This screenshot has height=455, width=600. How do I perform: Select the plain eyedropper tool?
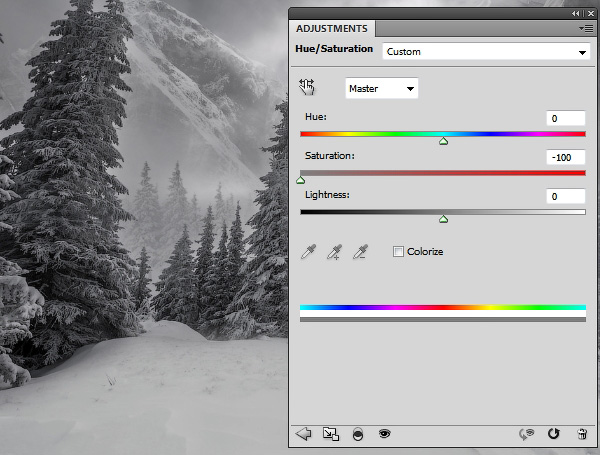pyautogui.click(x=308, y=251)
